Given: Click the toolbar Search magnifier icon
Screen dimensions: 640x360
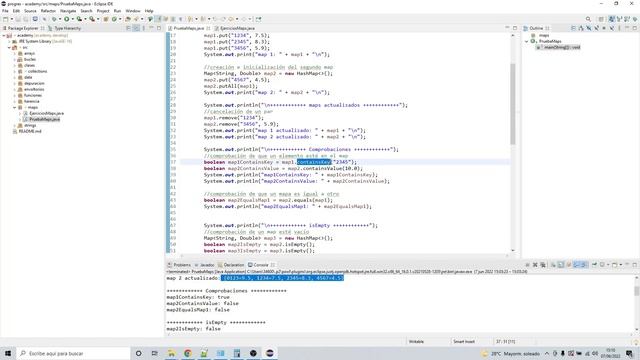Looking at the screenshot, I should click(588, 19).
